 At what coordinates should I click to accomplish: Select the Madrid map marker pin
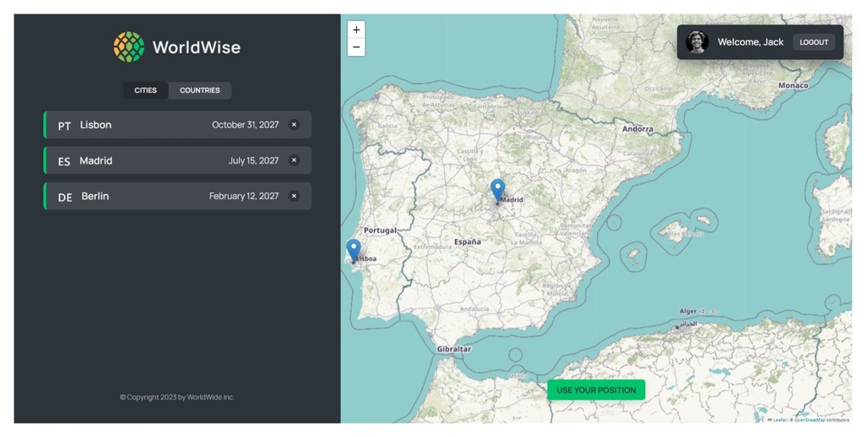498,190
